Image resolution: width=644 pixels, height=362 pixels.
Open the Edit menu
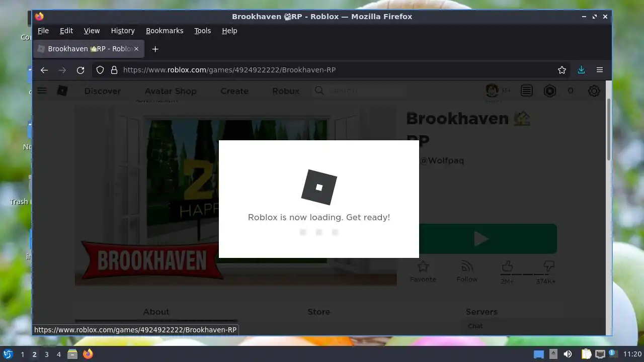click(66, 31)
